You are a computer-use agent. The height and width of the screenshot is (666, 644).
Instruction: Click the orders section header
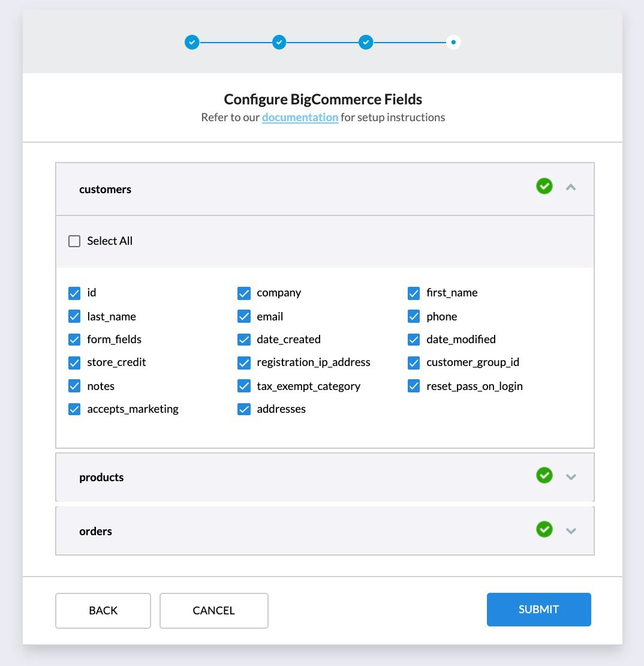click(x=325, y=531)
